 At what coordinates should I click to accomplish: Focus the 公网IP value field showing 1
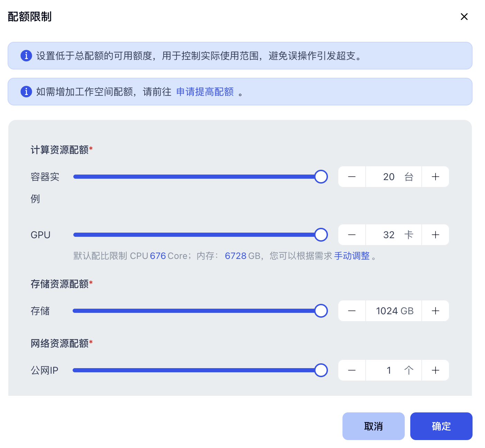tap(394, 370)
